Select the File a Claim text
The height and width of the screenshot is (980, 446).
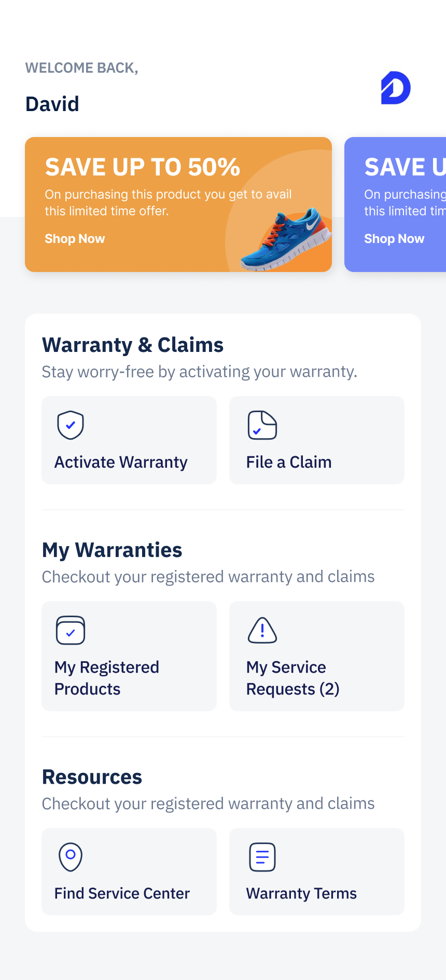(289, 462)
